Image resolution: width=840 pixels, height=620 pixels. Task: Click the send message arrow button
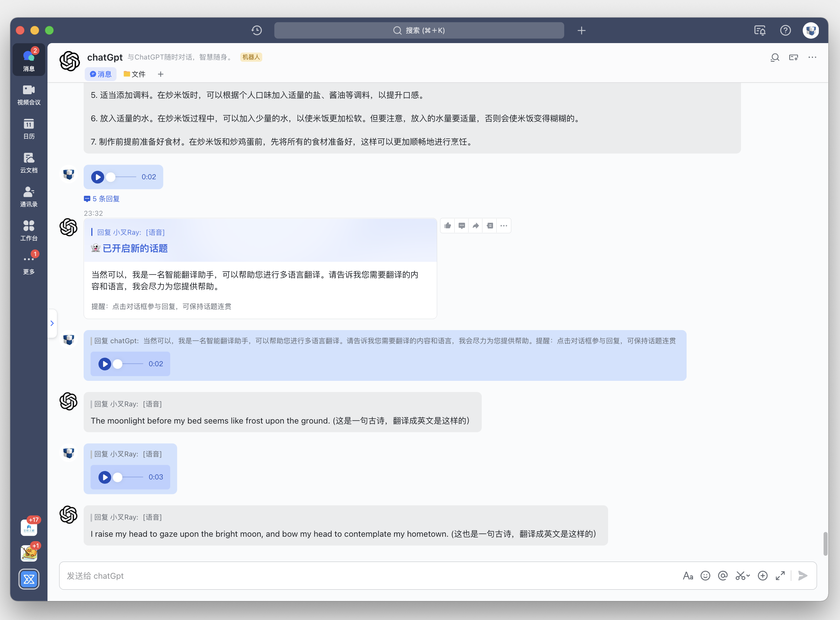(802, 576)
